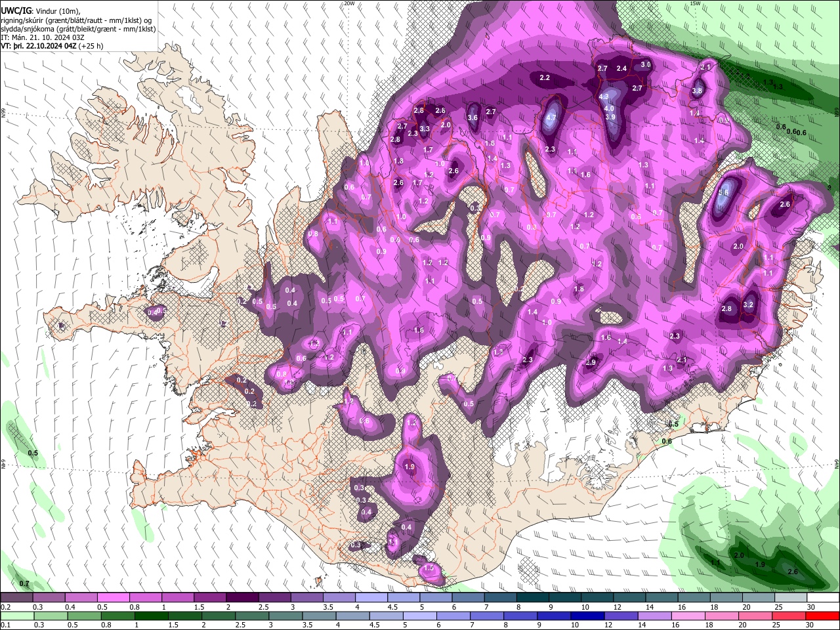
Task: Click the 2.9 snowfall value
Action: pyautogui.click(x=591, y=363)
